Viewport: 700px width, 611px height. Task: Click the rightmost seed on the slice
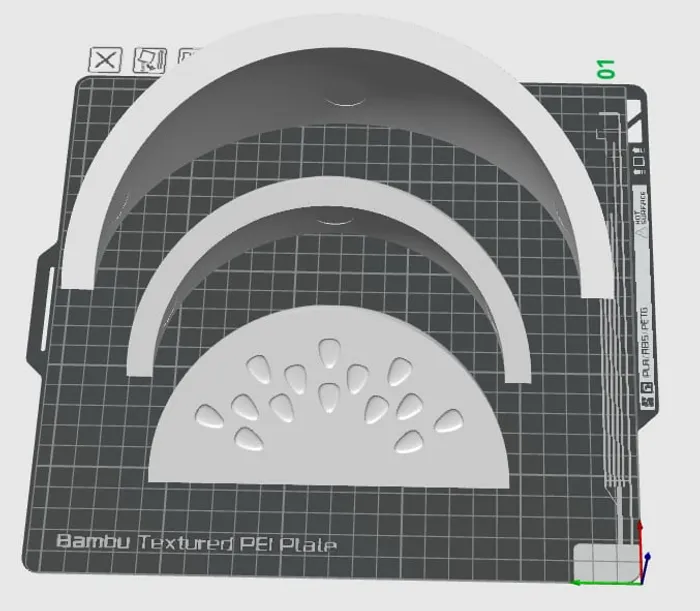[x=450, y=423]
